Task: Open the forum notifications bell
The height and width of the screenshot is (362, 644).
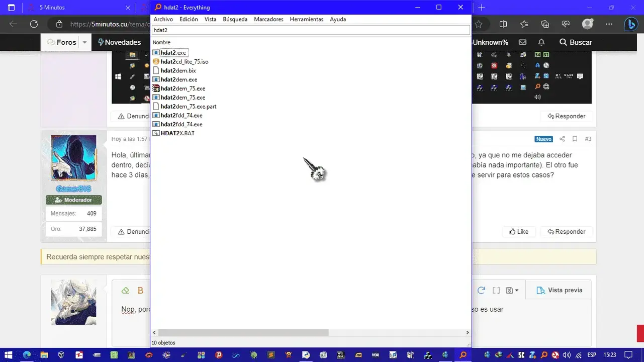Action: click(x=541, y=42)
